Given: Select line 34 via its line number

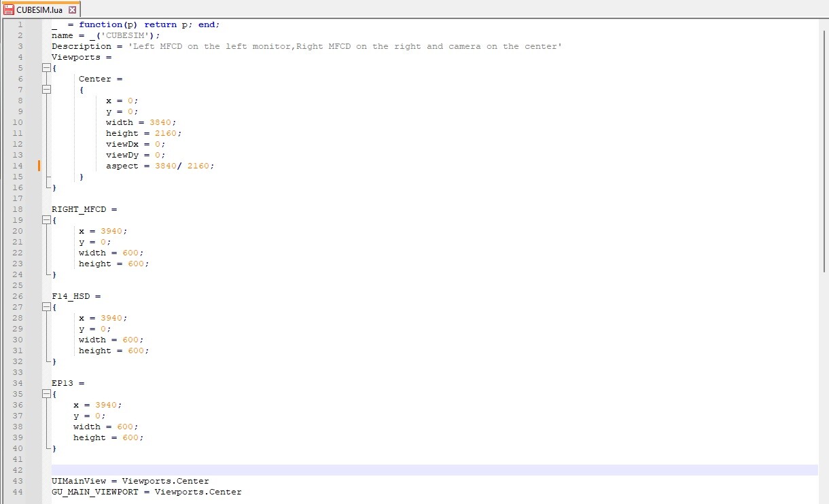Looking at the screenshot, I should tap(18, 383).
